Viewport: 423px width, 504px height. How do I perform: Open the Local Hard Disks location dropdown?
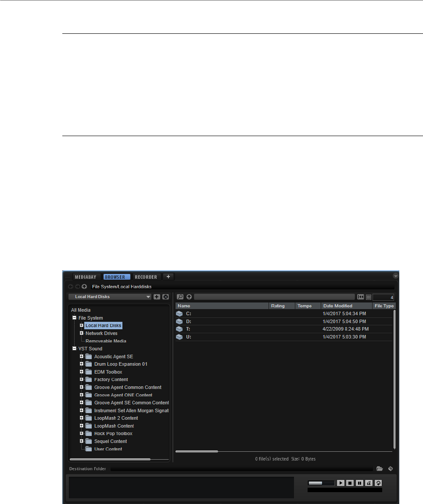110,297
